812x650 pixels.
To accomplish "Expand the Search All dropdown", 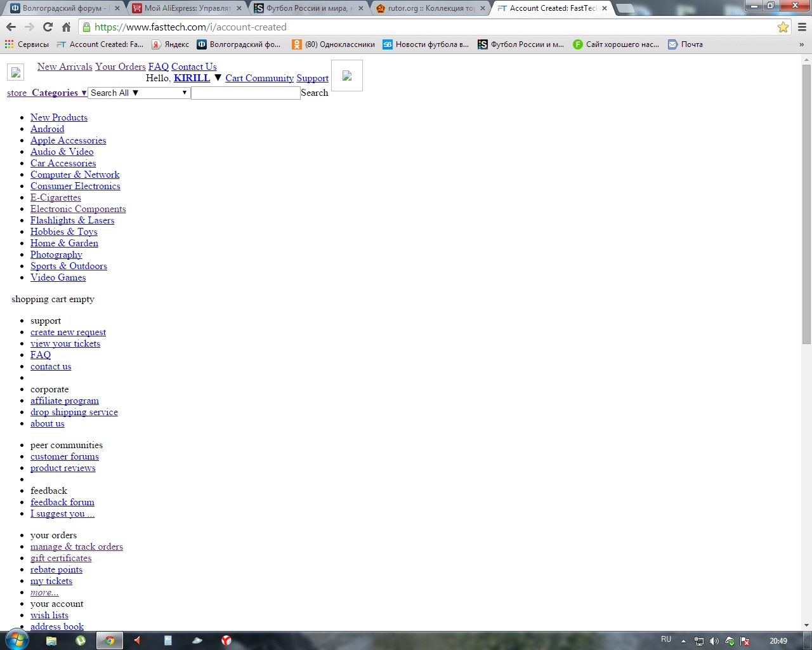I will click(139, 93).
